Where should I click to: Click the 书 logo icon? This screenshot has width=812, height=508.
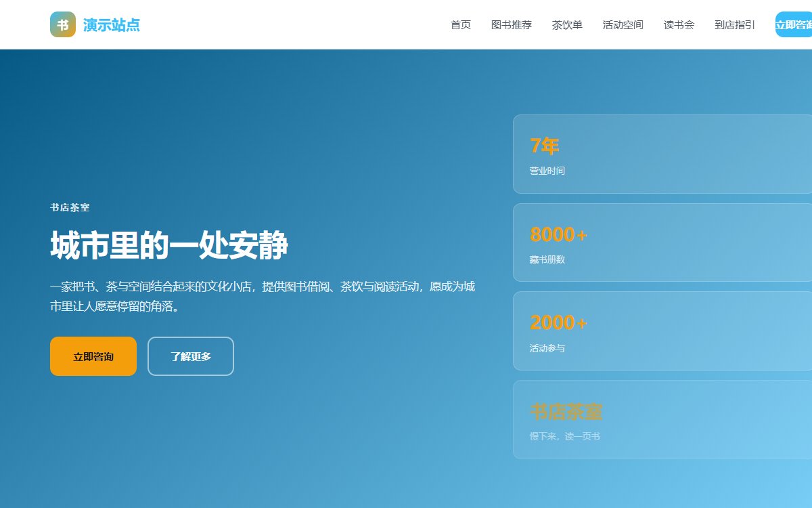[63, 24]
